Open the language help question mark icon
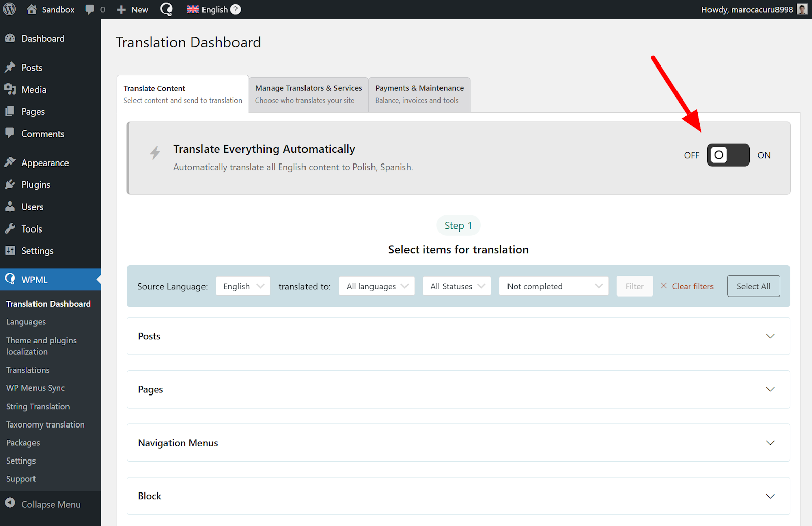The height and width of the screenshot is (526, 812). 235,9
